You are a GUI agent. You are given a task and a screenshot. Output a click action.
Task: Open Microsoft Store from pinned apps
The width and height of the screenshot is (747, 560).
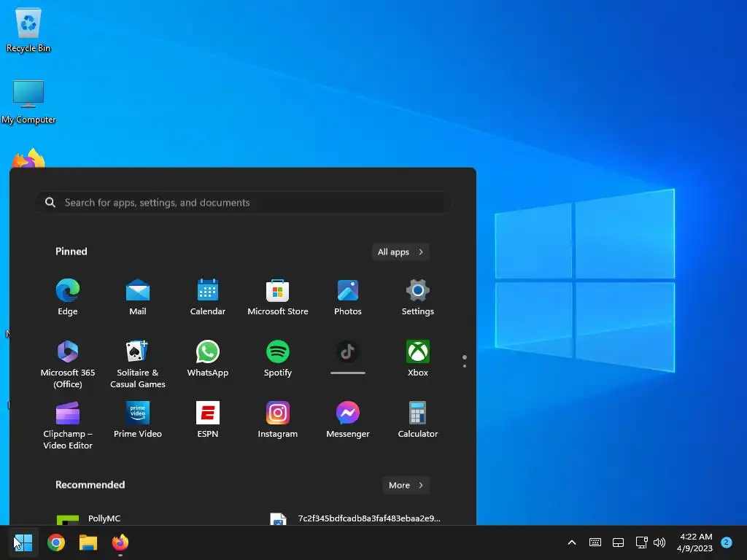(x=278, y=297)
